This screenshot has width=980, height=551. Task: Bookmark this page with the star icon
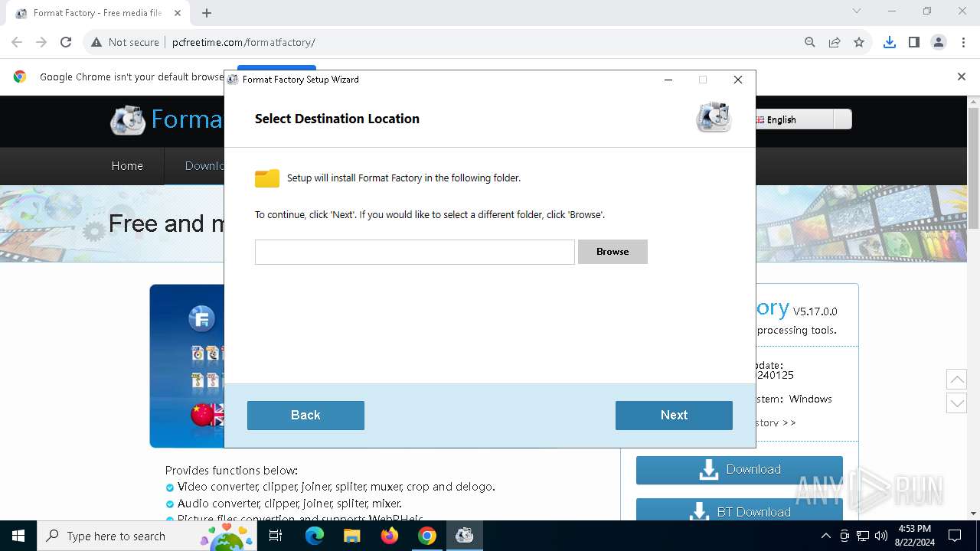pos(859,42)
